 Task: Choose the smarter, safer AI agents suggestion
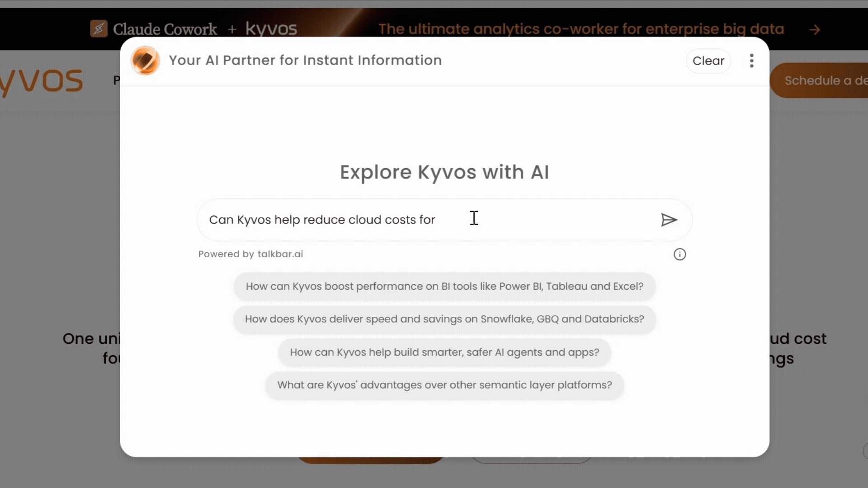[x=444, y=352]
